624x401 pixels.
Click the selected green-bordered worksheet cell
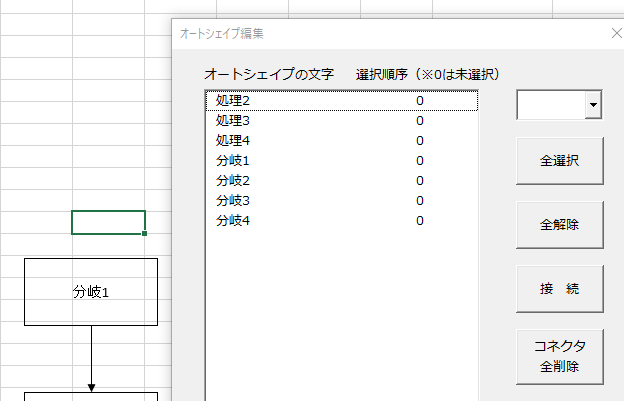tap(108, 222)
